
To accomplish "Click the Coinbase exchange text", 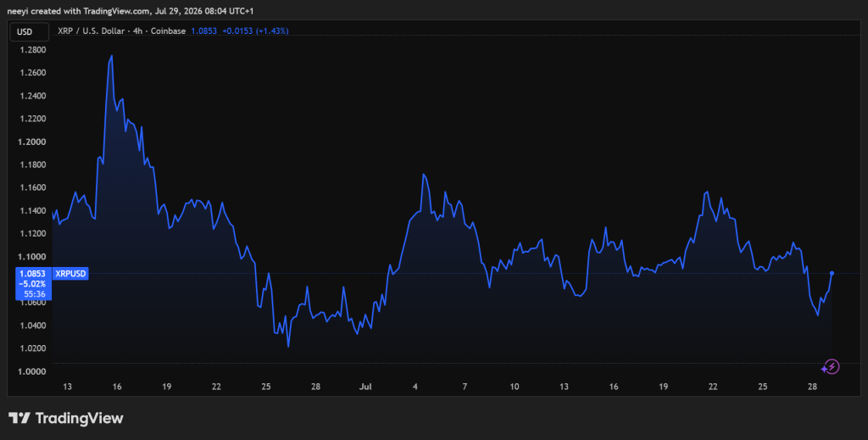I will [x=169, y=31].
